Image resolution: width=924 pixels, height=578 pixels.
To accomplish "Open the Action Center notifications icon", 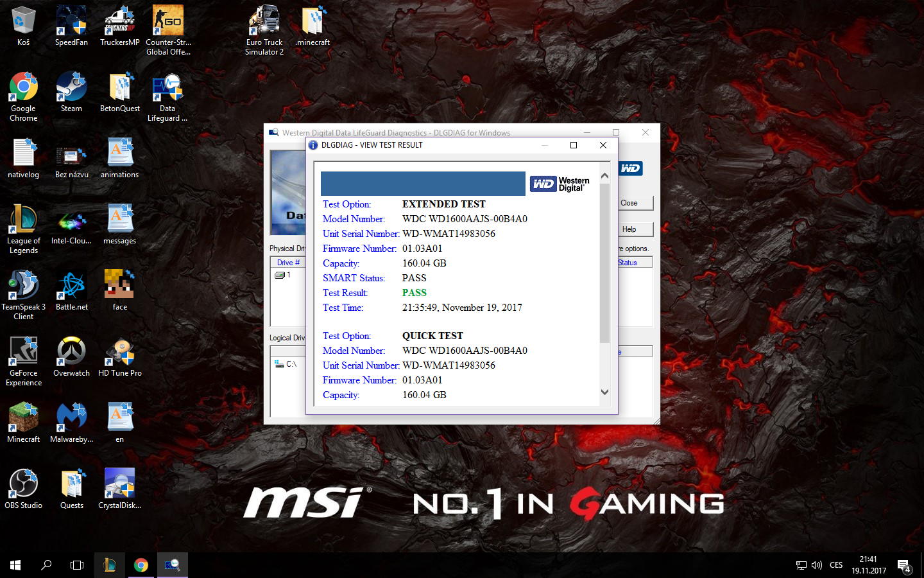I will pos(905,566).
